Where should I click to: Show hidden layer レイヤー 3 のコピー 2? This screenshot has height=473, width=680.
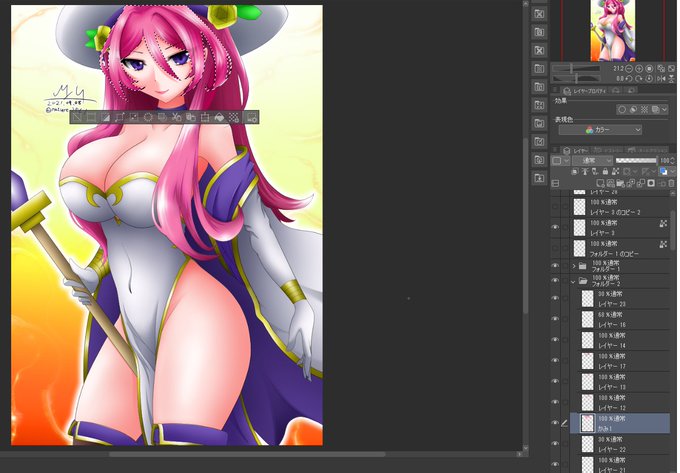click(x=555, y=207)
